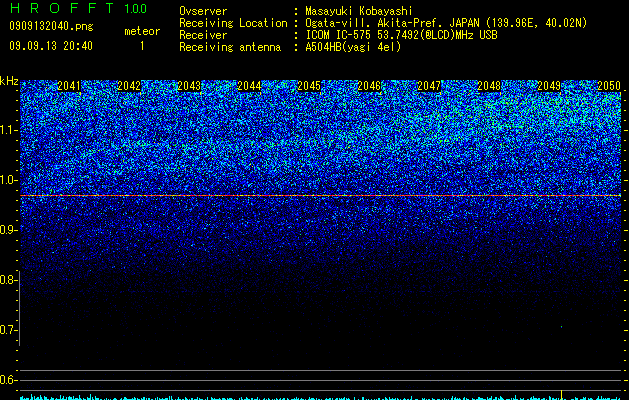Screen dimensions: 629x400
Task: Click the meteor count label
Action: [x=142, y=31]
